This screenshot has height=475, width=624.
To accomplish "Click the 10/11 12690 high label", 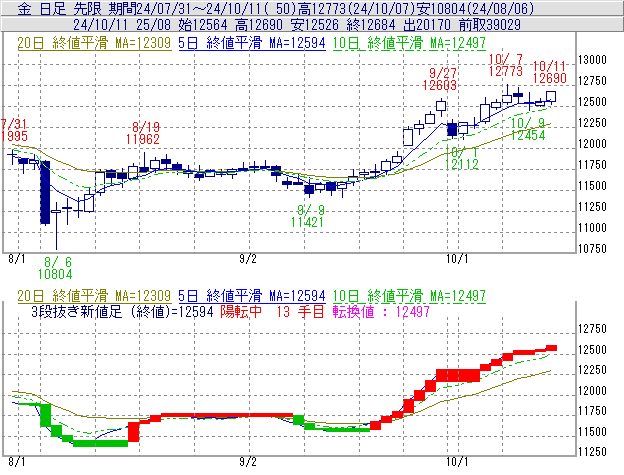I will 549,72.
